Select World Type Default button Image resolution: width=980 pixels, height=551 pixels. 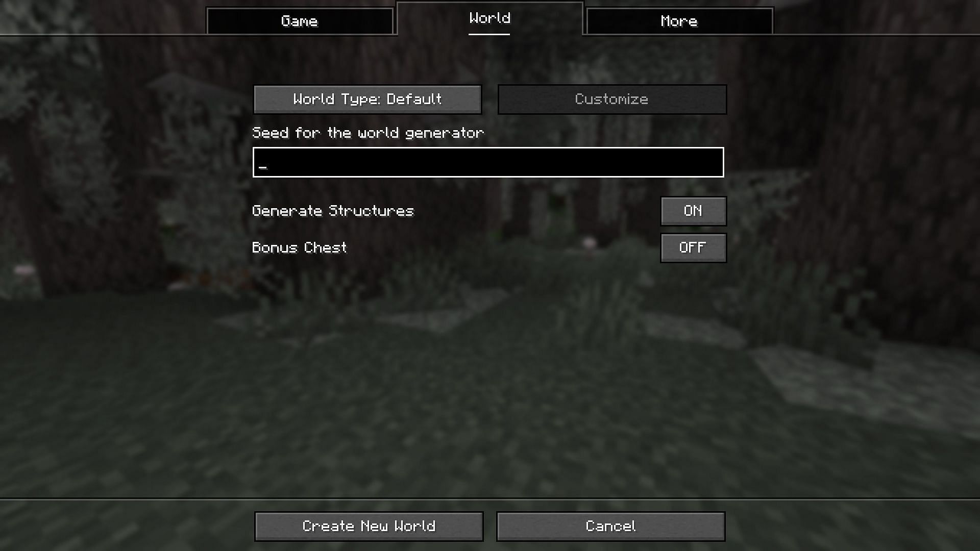point(368,99)
